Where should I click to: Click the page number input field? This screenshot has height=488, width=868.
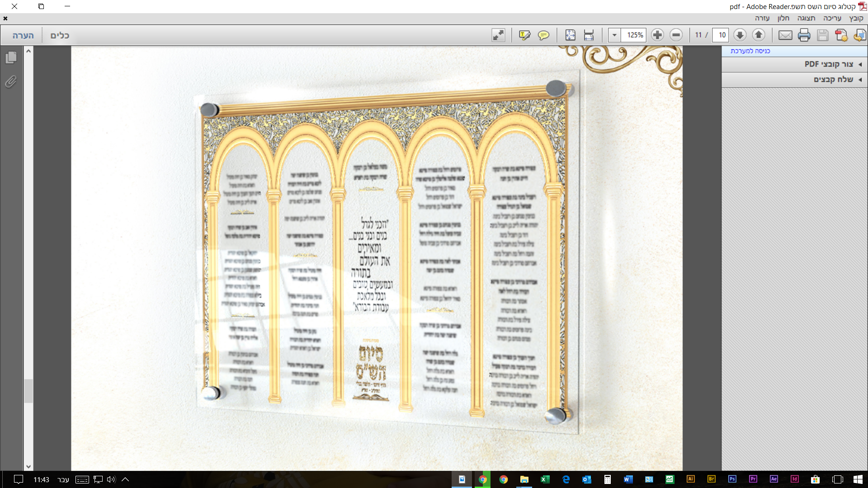click(x=722, y=35)
